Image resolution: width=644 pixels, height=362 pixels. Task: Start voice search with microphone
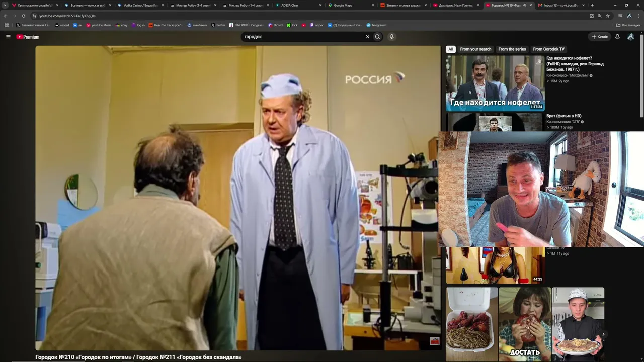point(391,37)
